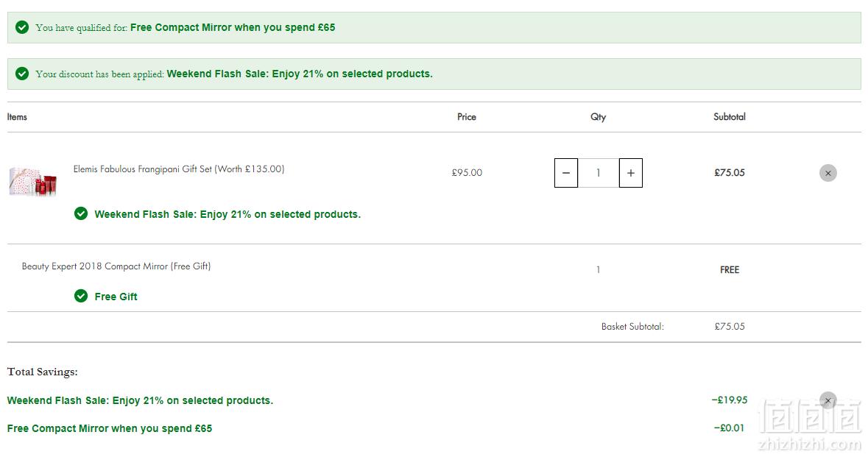Image resolution: width=868 pixels, height=457 pixels.
Task: Click Free Compact Mirror entry under Total Savings
Action: [x=110, y=428]
